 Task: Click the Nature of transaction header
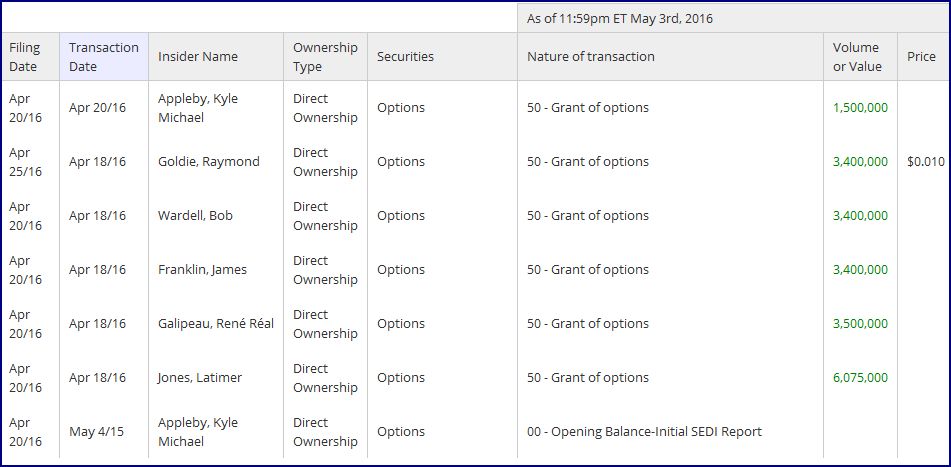click(x=591, y=57)
